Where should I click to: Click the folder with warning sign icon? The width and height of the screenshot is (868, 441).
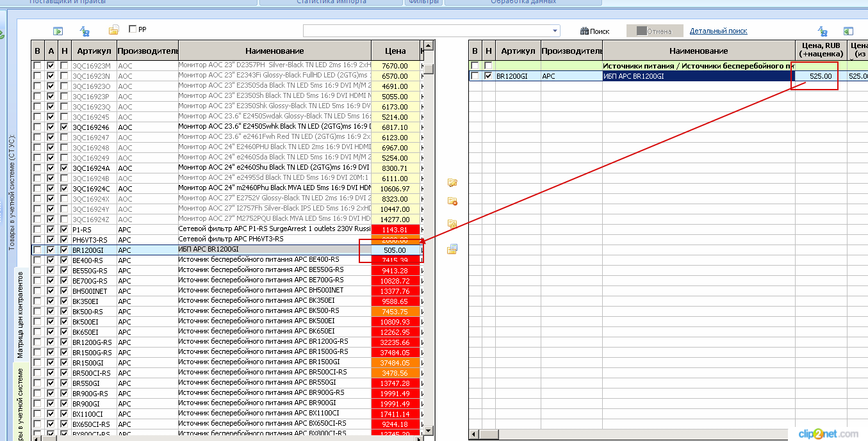tap(452, 224)
